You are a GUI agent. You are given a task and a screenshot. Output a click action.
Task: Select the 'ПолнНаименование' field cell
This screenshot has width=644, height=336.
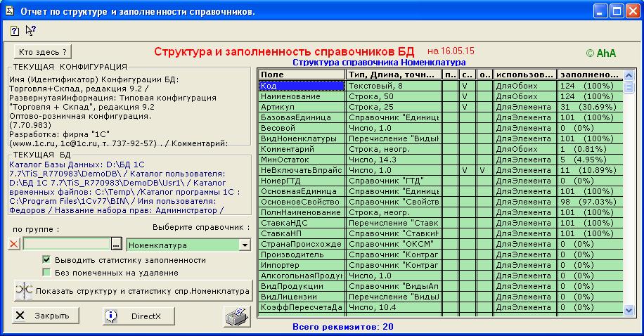(302, 212)
